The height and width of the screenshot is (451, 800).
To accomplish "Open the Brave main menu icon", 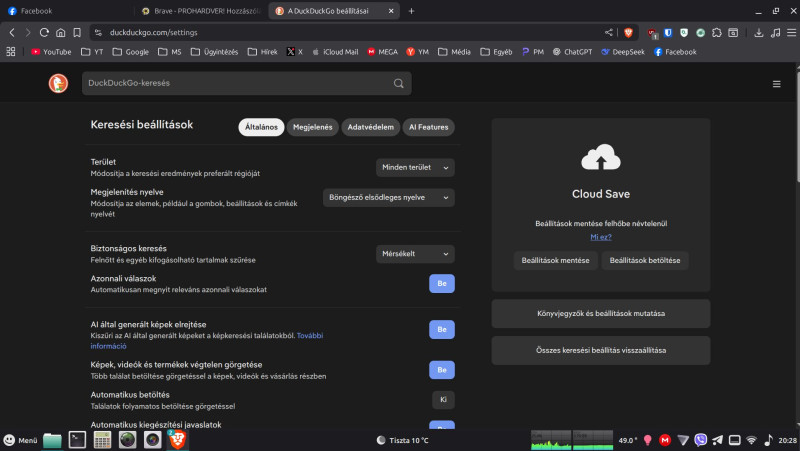I will pos(791,32).
